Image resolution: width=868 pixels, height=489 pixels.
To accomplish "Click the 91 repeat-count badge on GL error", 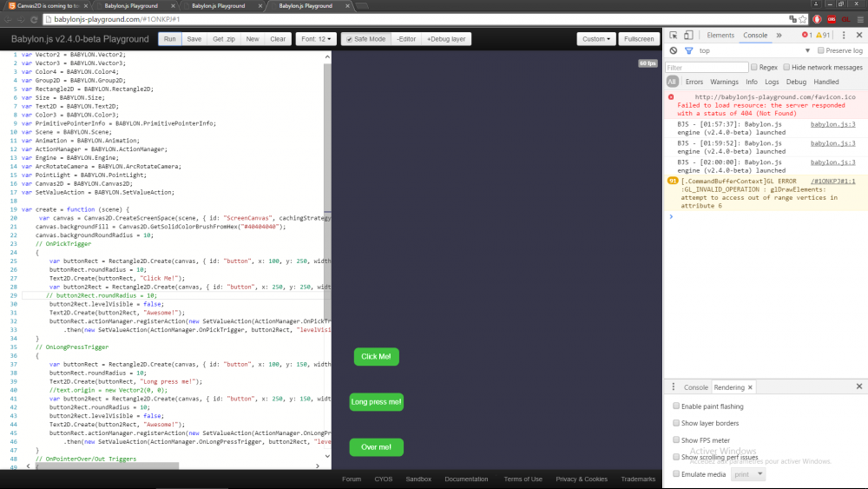I will (672, 181).
